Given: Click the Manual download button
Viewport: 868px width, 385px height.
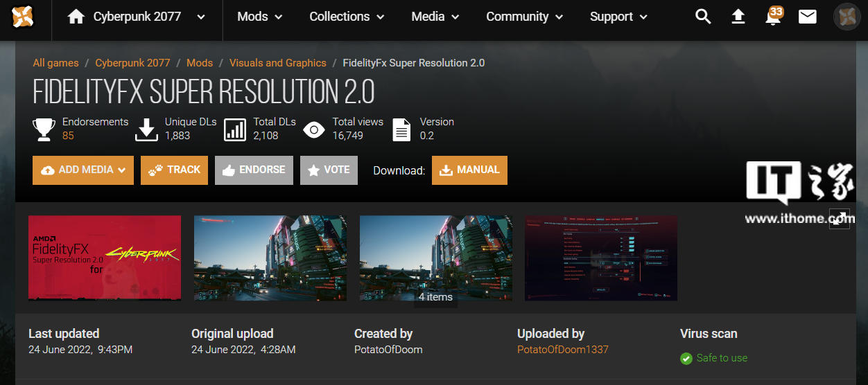Looking at the screenshot, I should pyautogui.click(x=469, y=170).
